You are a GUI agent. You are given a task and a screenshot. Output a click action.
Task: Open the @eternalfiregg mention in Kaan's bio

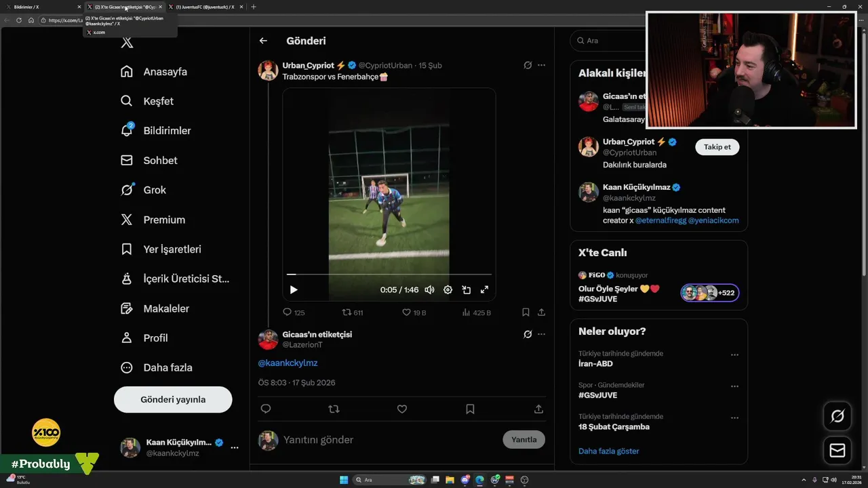660,220
